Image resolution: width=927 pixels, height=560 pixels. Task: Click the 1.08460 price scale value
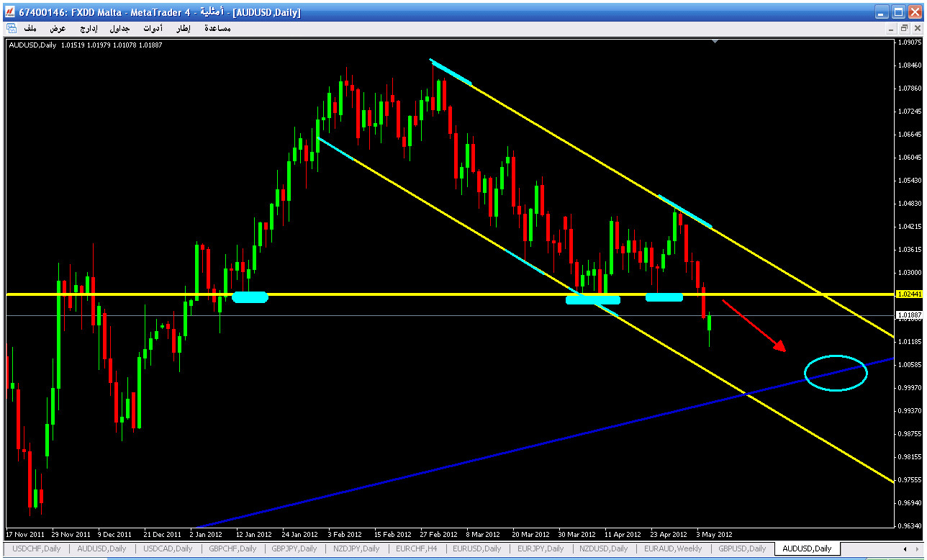909,66
